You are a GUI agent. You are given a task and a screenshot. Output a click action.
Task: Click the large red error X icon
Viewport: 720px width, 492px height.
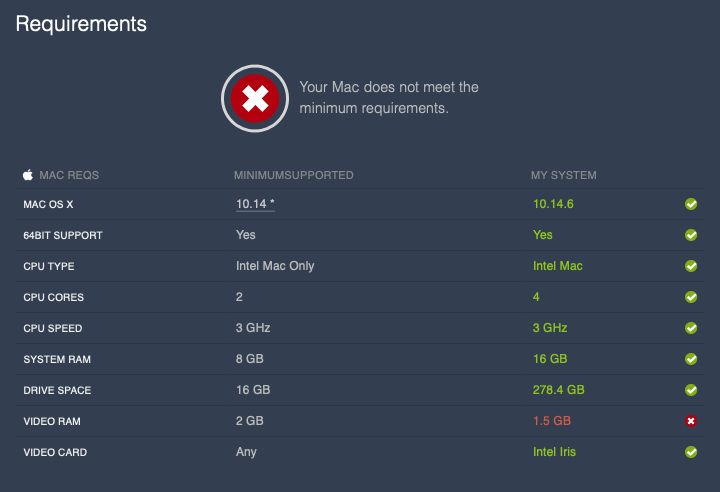(x=256, y=97)
